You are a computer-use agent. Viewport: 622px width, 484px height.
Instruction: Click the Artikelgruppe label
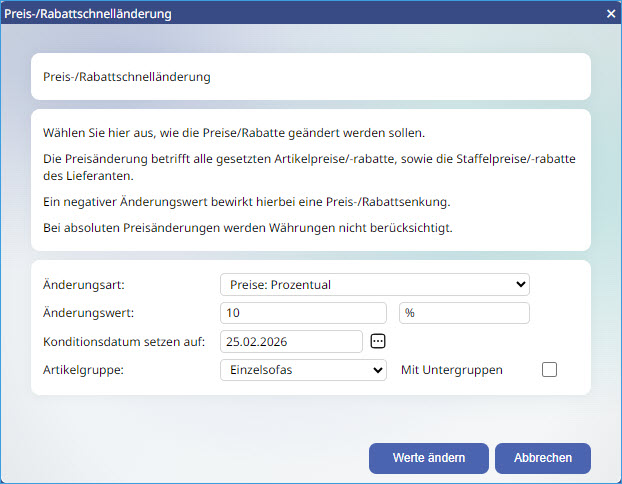[83, 370]
